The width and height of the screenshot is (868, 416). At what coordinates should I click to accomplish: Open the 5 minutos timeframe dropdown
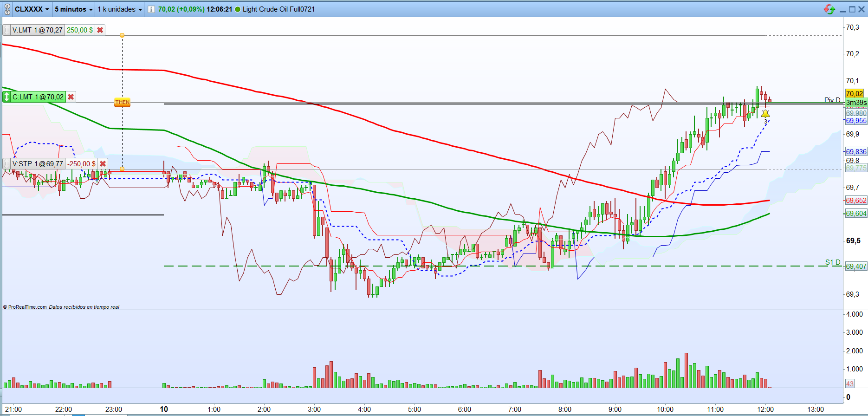pos(73,9)
